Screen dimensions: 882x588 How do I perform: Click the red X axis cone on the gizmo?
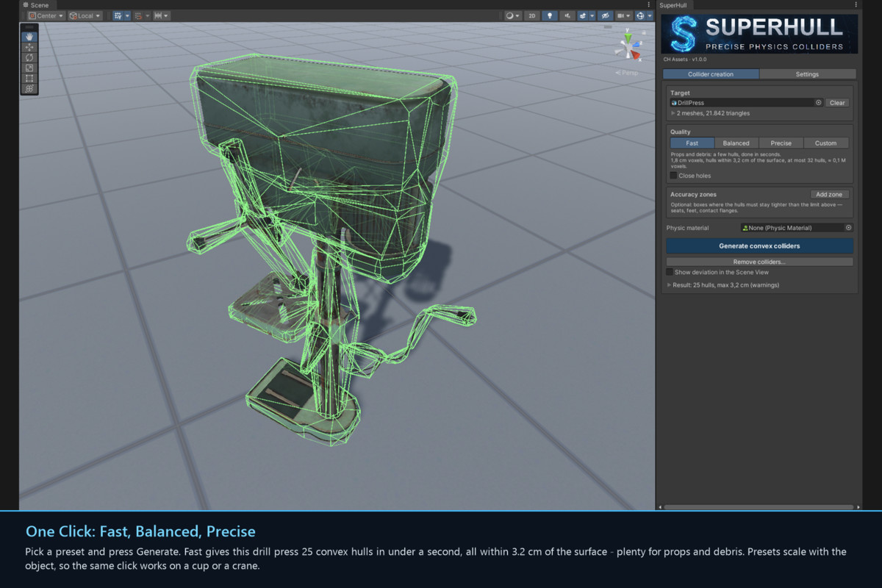[x=635, y=54]
